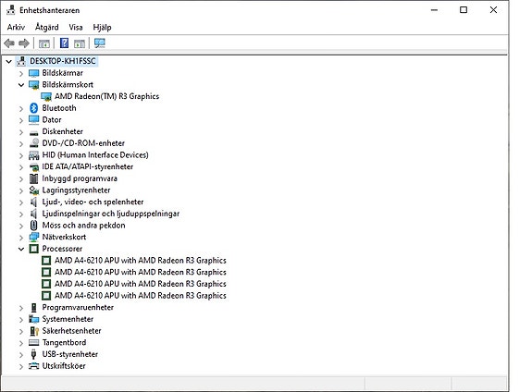
Task: Open the Hjälp menu
Action: pos(102,28)
